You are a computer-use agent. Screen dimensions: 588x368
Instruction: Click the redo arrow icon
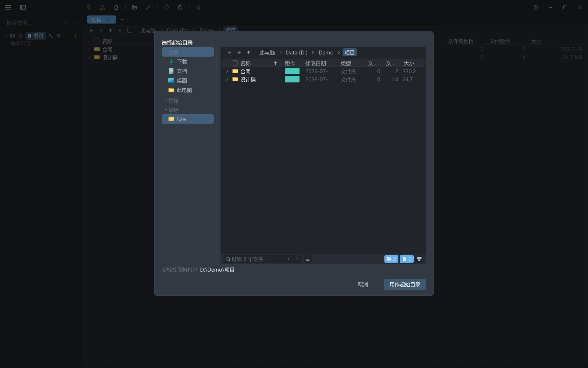tap(180, 7)
